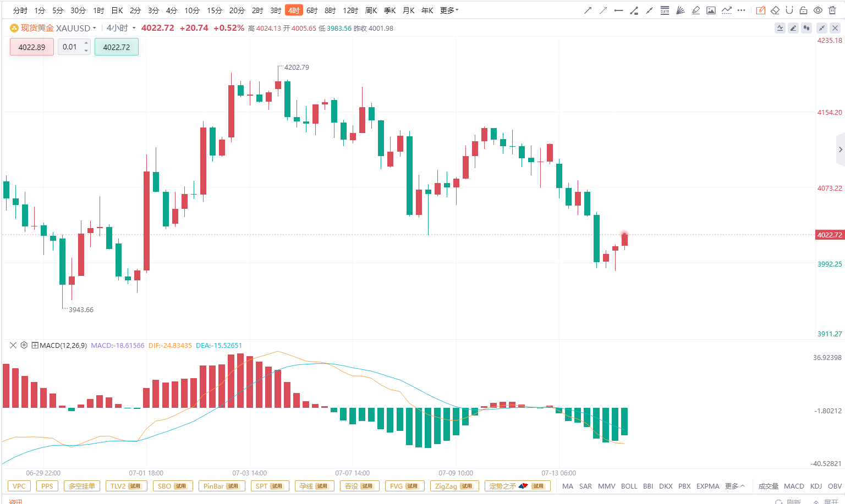Image resolution: width=845 pixels, height=504 pixels.
Task: Select the solid arrow line drawing tool
Action: (588, 10)
